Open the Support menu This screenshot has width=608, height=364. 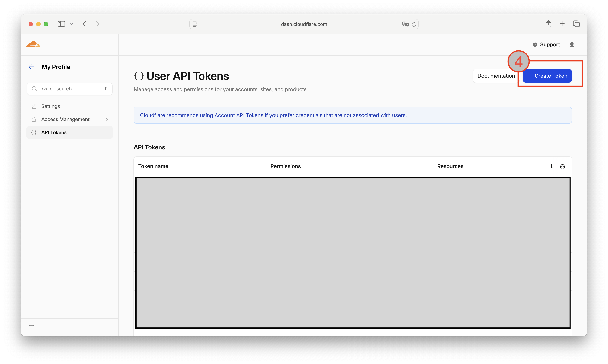tap(546, 44)
